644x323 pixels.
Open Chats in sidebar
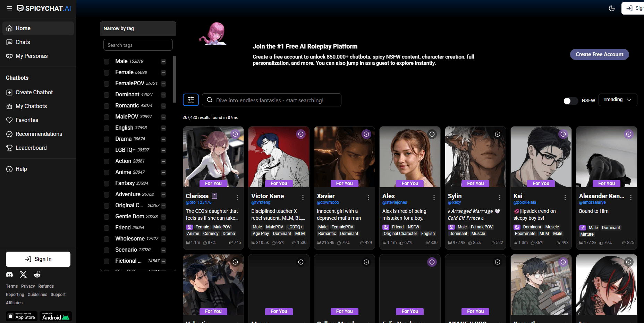[x=38, y=42]
